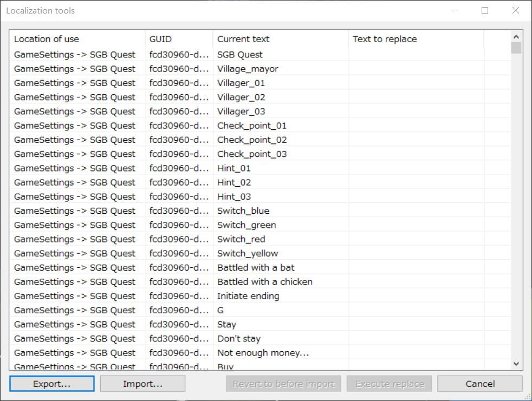This screenshot has height=401, width=532.
Task: Click the scrollbar down arrow
Action: (x=516, y=364)
